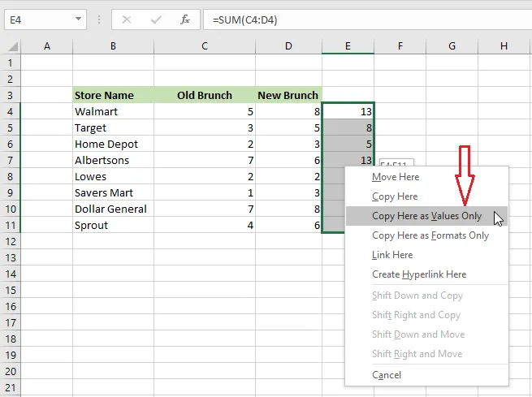This screenshot has width=532, height=397.
Task: Select row 15 header
Action: pyautogui.click(x=11, y=291)
